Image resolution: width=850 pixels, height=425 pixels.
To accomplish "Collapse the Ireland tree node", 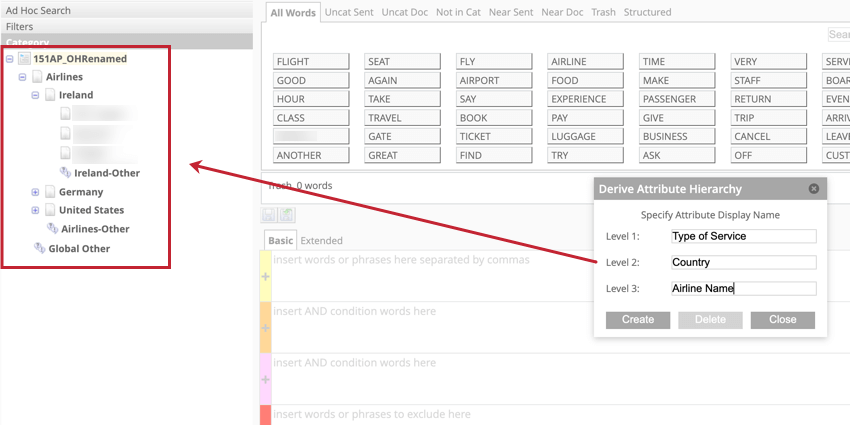I will click(35, 95).
